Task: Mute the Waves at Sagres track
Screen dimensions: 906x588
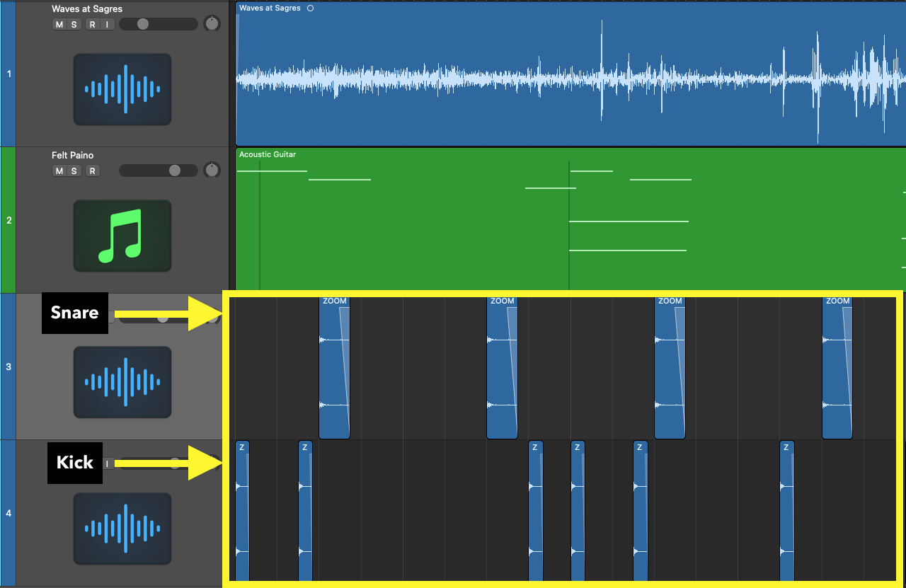Action: [59, 23]
